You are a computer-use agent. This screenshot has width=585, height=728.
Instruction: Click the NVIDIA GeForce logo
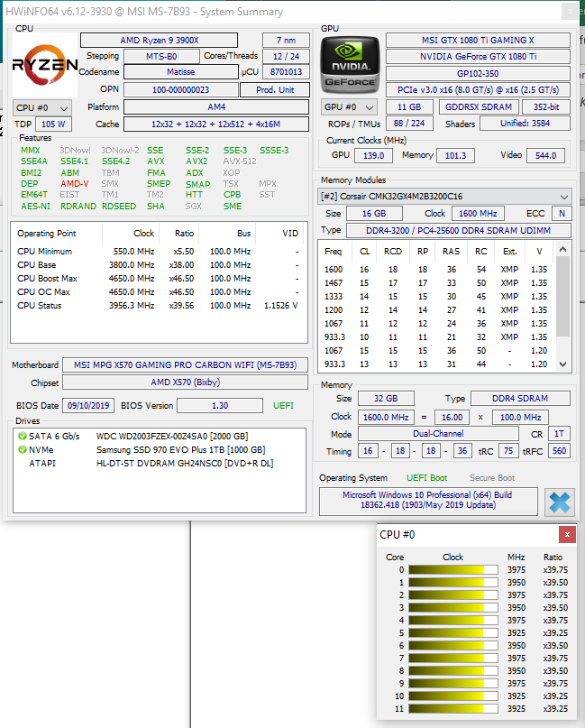pyautogui.click(x=350, y=66)
